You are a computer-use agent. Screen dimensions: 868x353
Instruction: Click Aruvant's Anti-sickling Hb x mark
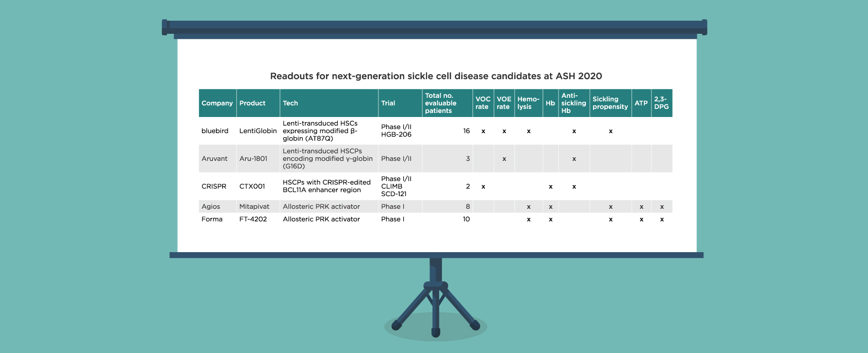574,159
